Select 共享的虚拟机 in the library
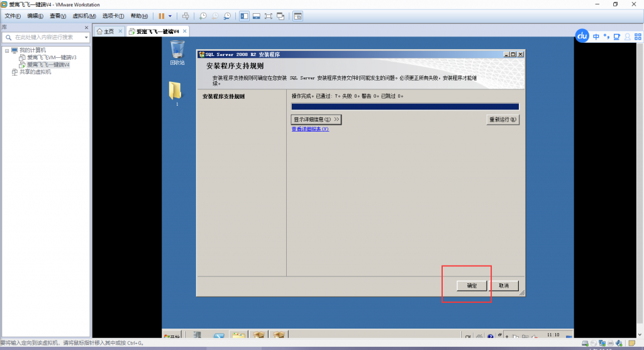This screenshot has height=350, width=644. tap(35, 72)
